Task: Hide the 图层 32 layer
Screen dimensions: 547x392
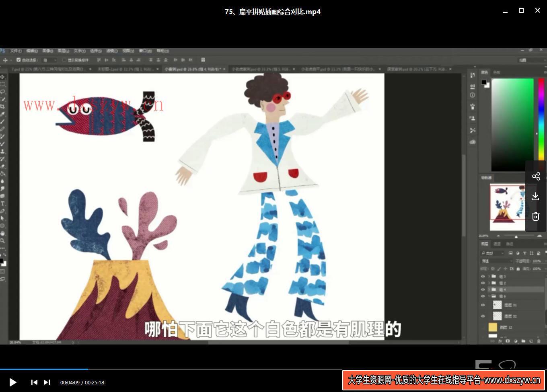Action: tap(483, 316)
